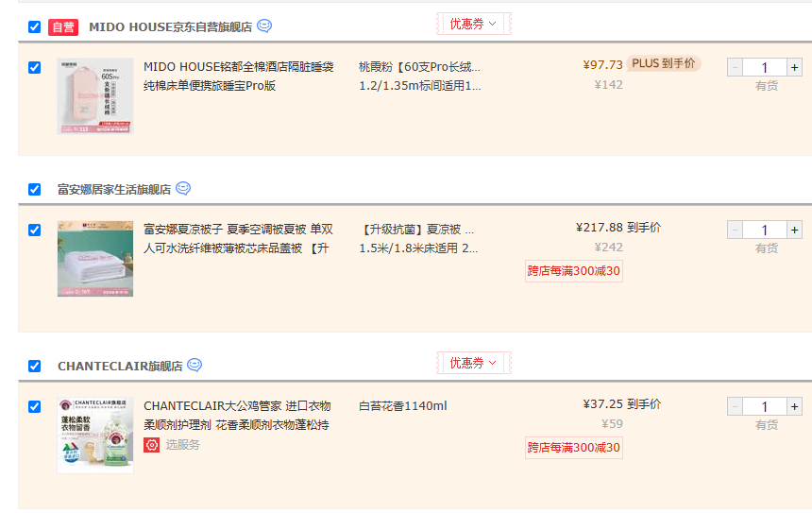
Task: Increase quantity of 富安娜夏凉被
Action: 794,230
